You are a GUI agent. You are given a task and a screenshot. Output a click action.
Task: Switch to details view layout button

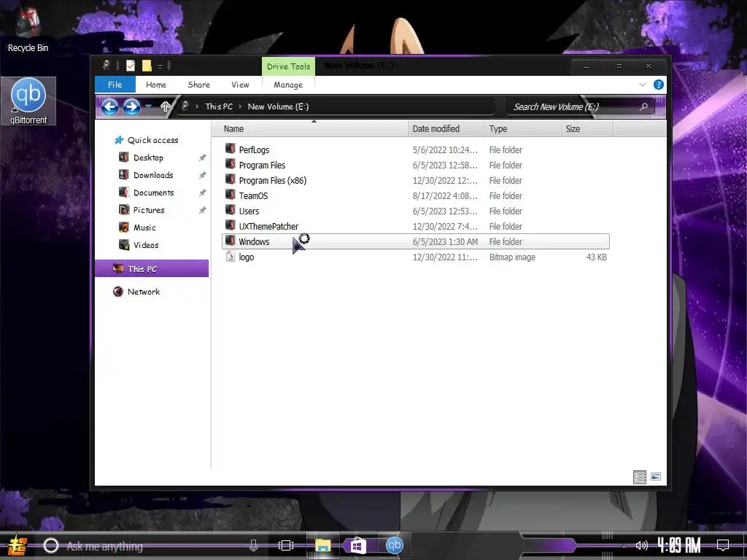point(640,477)
